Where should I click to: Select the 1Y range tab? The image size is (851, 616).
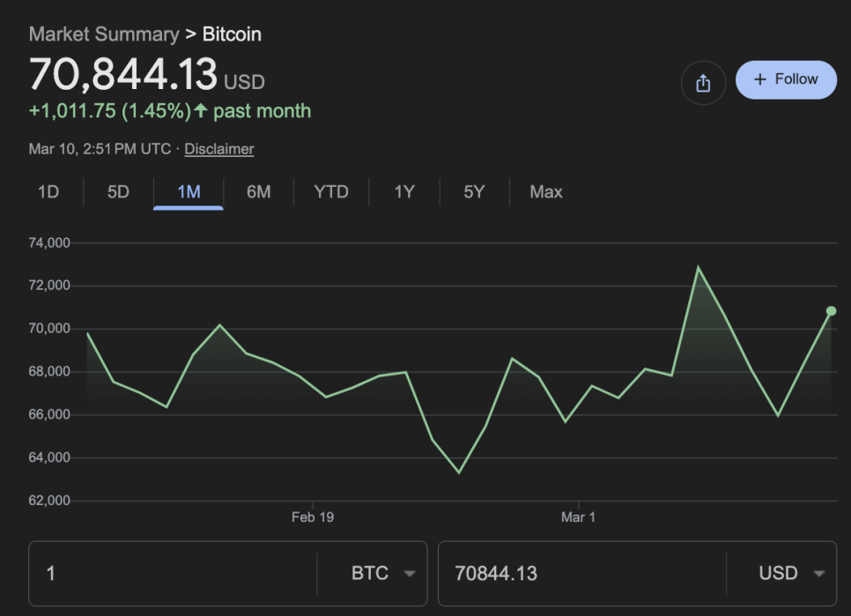click(404, 192)
